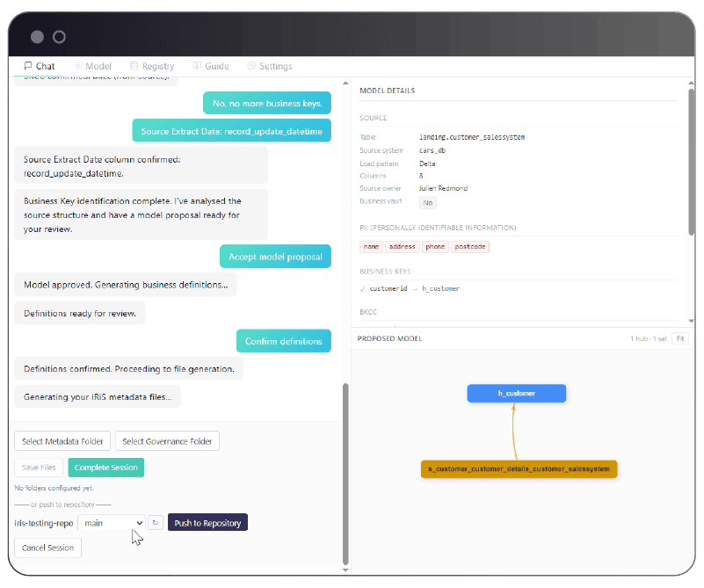Screen dimensions: 704x588
Task: Click the landing.customer_salessystem table value
Action: [x=472, y=137]
